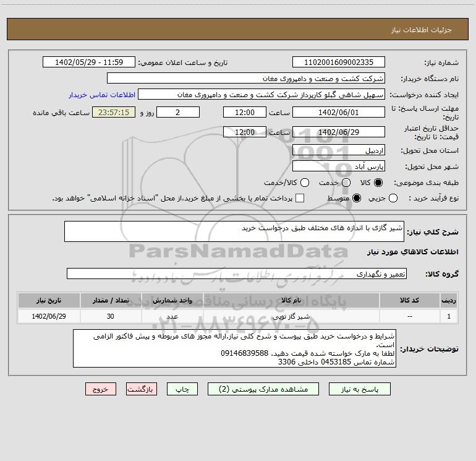The width and height of the screenshot is (476, 461).
Task: Click the price validity time 12:00
Action: [245, 132]
